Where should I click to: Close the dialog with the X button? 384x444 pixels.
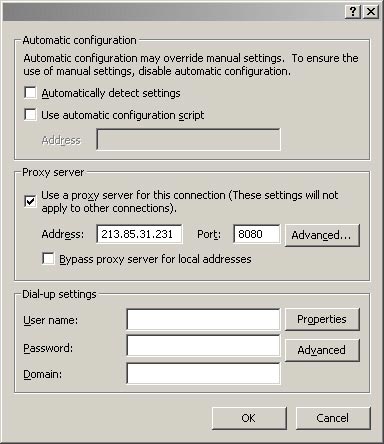tap(371, 12)
